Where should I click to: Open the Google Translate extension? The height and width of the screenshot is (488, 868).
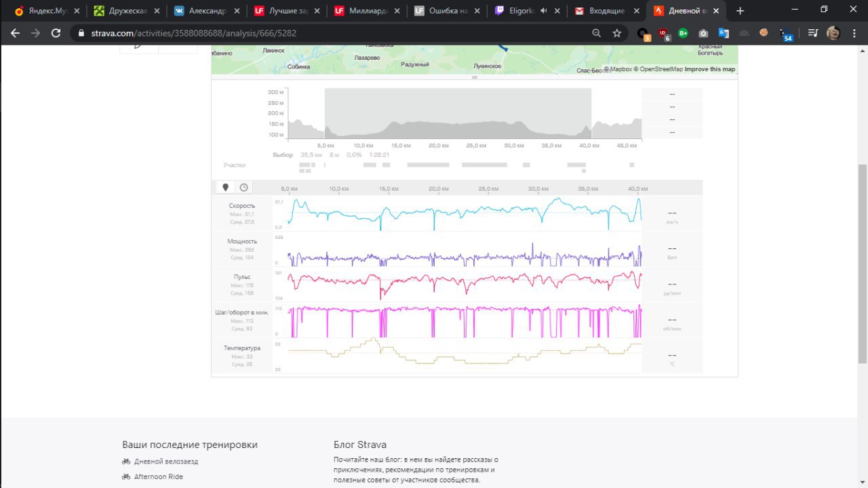pos(724,33)
